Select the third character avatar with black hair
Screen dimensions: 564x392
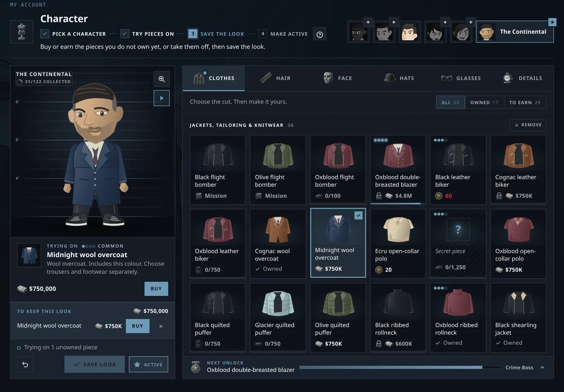coord(410,32)
